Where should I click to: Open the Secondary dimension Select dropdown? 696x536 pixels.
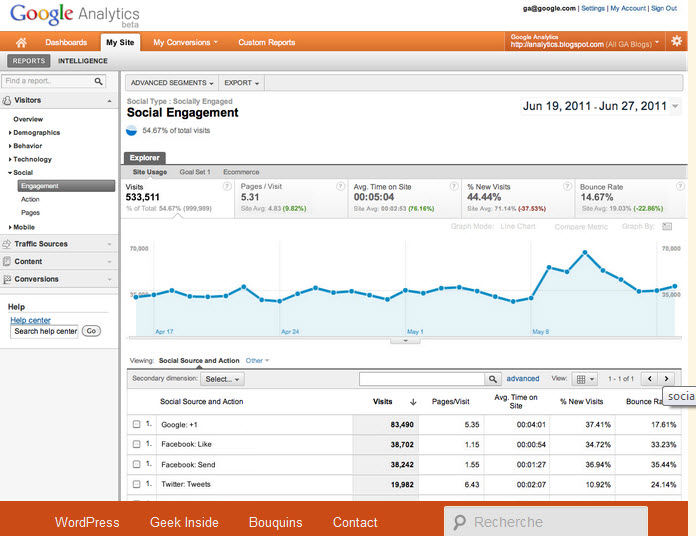coord(222,379)
